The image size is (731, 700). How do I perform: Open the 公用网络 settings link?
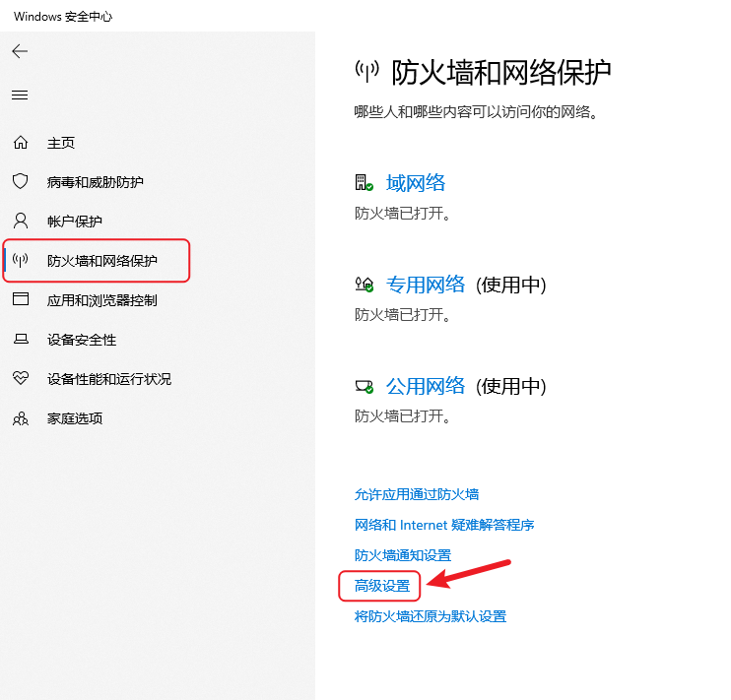click(426, 386)
